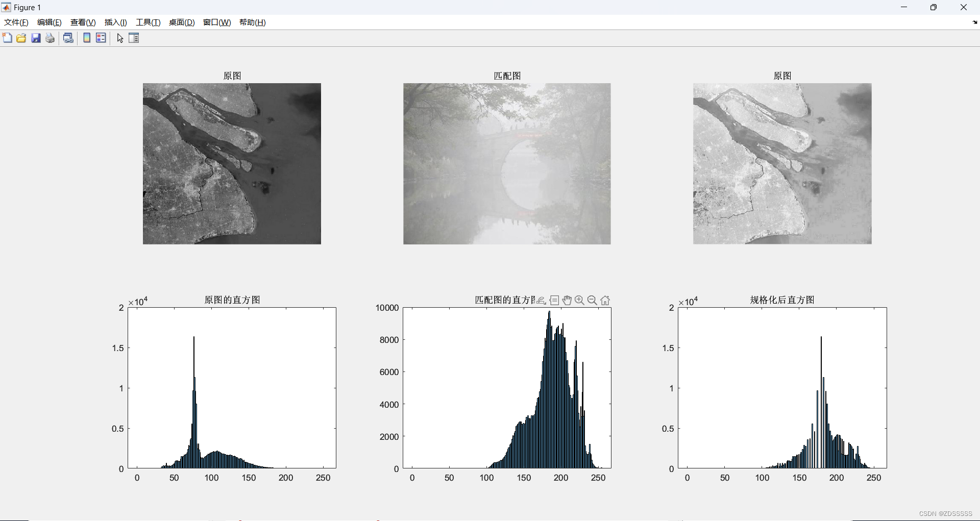The image size is (980, 521).
Task: Save the figure with floppy disk icon
Action: tap(36, 38)
